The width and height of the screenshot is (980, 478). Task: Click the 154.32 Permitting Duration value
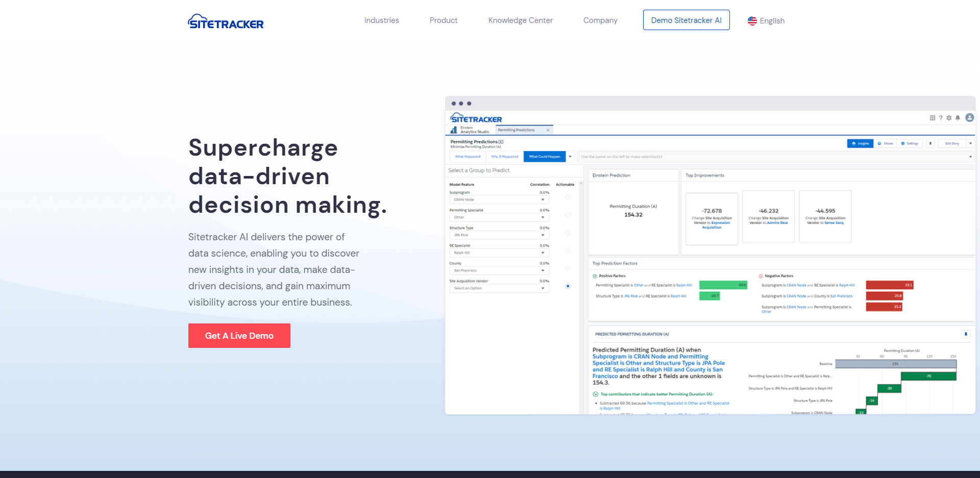point(633,215)
